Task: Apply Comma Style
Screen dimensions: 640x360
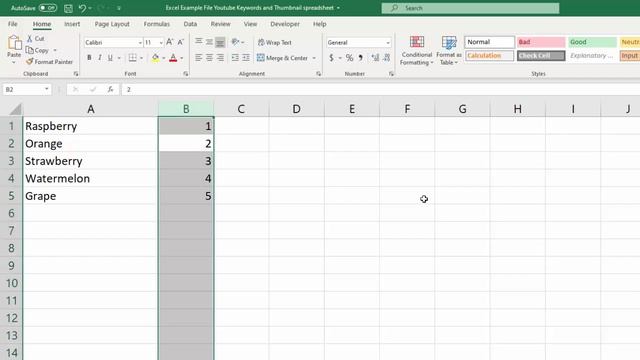Action: 361,58
